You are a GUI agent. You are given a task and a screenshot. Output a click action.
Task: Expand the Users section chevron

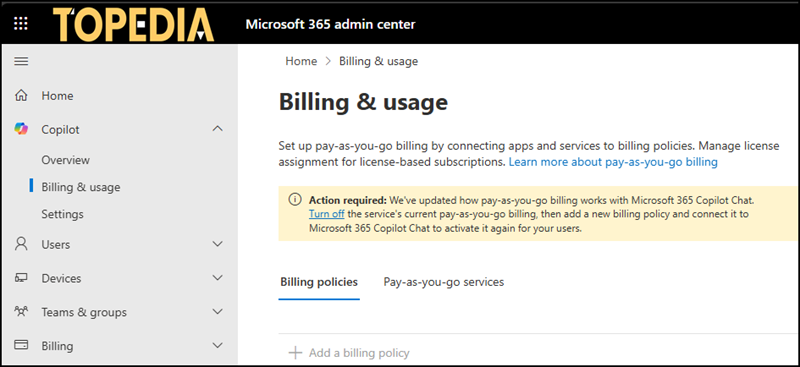[x=217, y=244]
